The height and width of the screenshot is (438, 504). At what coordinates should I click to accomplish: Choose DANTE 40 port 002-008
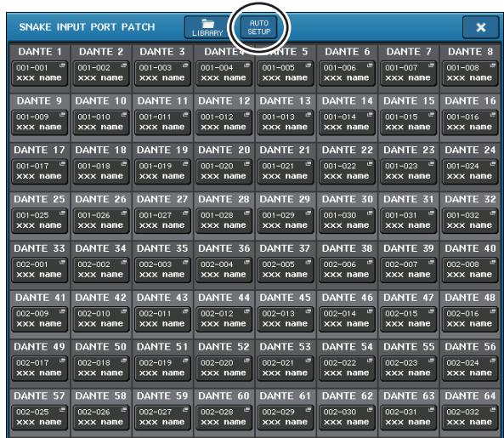coord(470,270)
